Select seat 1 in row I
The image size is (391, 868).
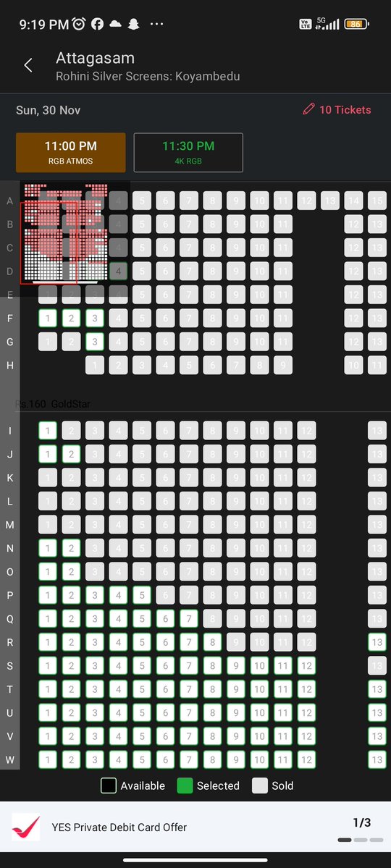(x=48, y=430)
